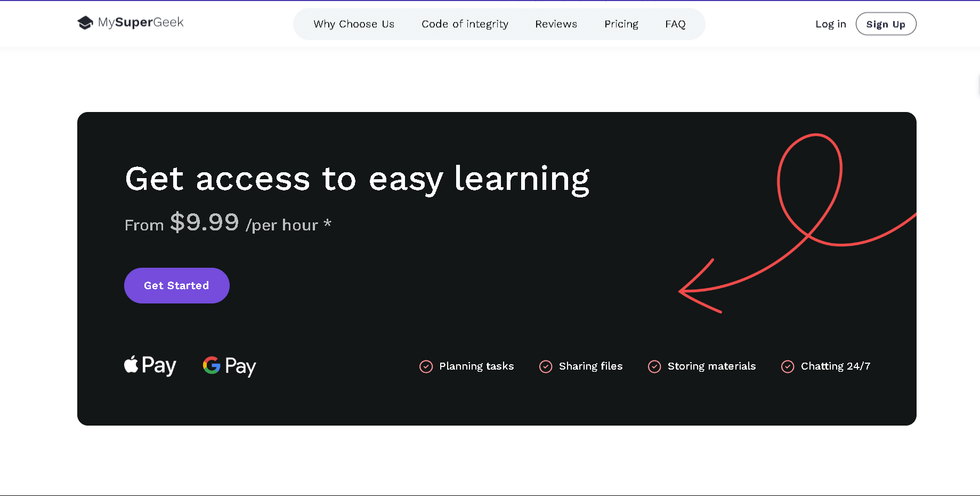Go to Code of integrity page
980x496 pixels.
(x=465, y=24)
